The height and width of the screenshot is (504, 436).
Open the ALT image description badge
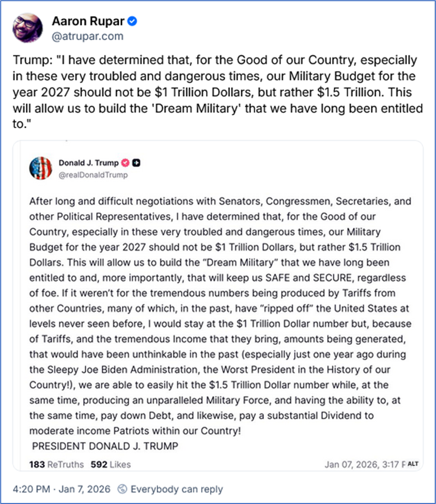413,464
